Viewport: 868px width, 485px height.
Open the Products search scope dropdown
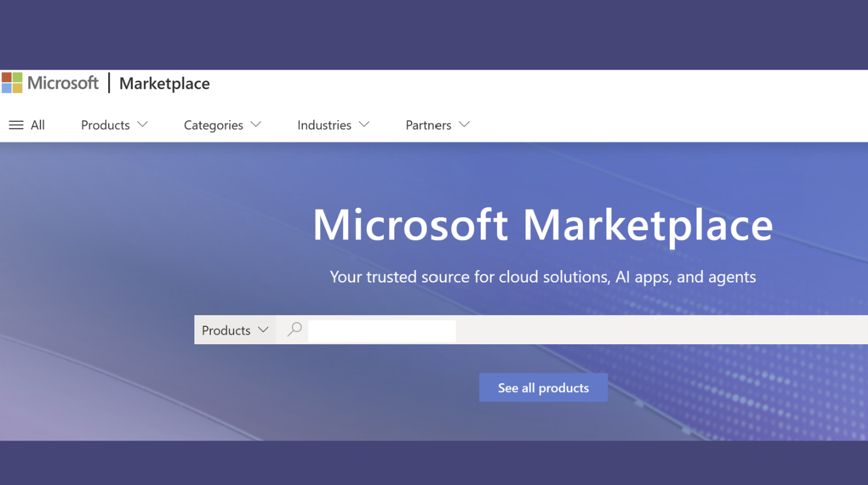tap(235, 330)
